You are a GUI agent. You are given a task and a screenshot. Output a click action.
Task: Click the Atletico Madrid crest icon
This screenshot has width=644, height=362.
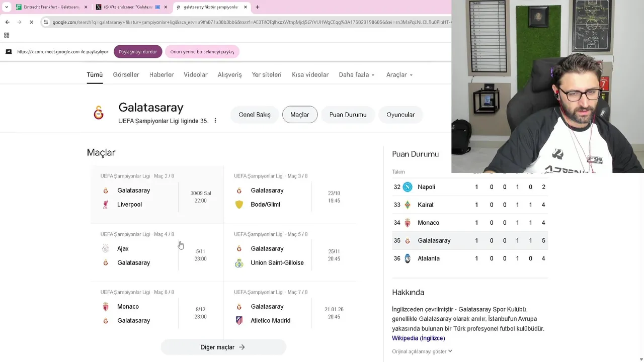(239, 321)
